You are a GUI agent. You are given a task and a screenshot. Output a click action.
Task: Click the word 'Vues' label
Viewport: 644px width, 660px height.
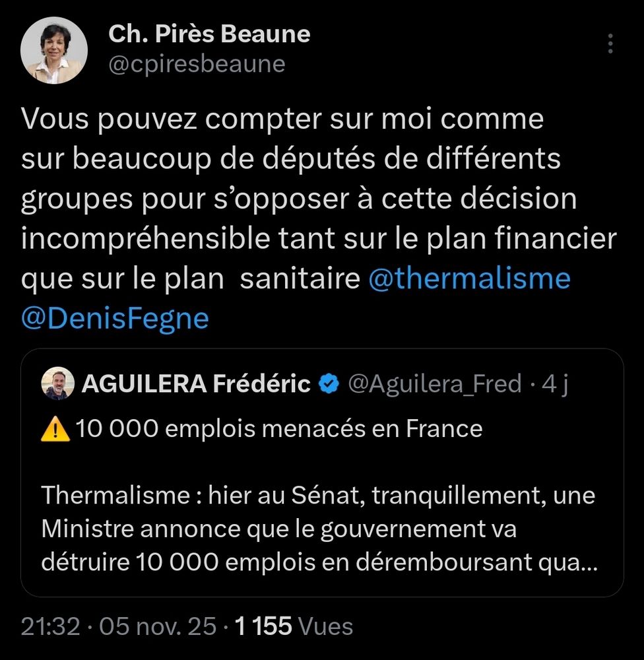pyautogui.click(x=325, y=626)
